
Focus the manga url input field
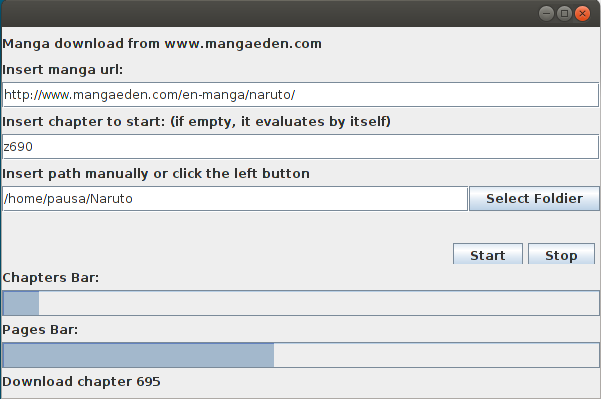tap(300, 95)
